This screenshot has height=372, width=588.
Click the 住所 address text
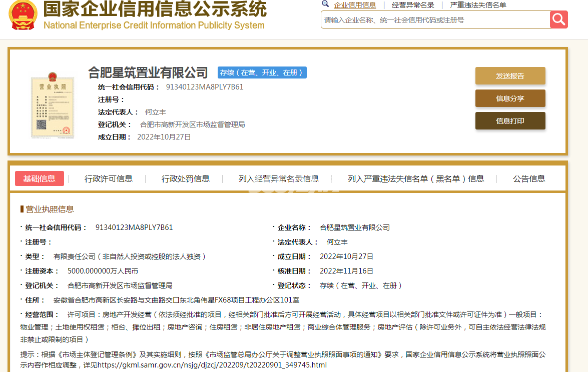176,300
